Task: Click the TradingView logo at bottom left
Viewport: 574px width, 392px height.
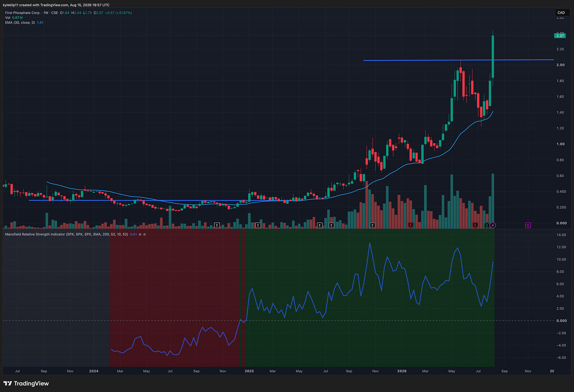Action: pos(26,384)
